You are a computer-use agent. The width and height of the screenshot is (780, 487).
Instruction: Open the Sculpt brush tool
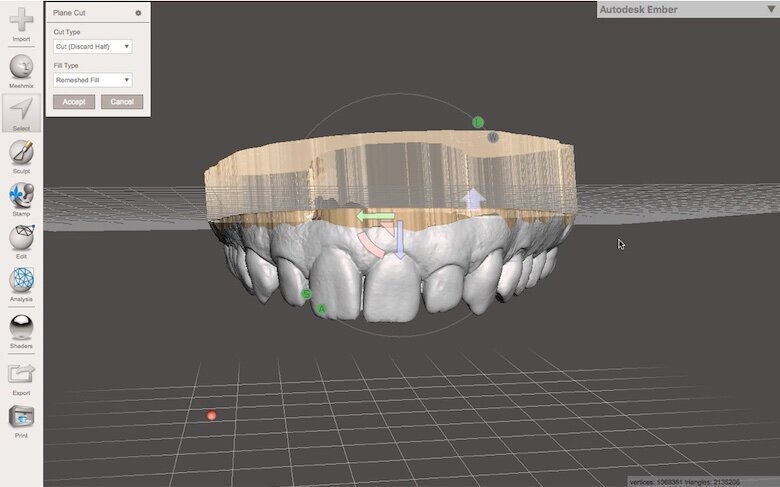pos(21,156)
